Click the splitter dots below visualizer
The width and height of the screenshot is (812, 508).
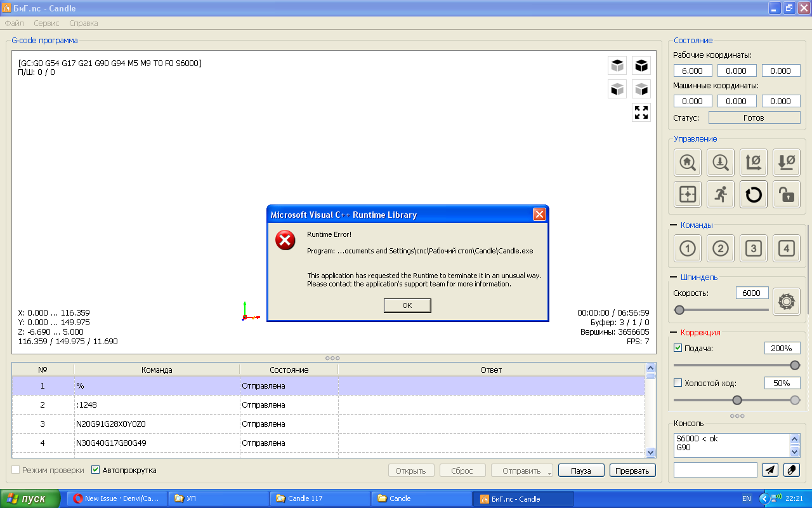332,358
